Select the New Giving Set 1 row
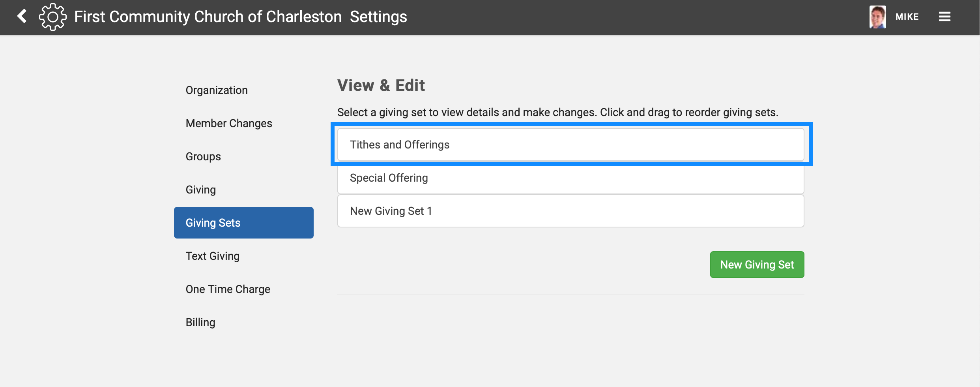980x387 pixels. 570,211
